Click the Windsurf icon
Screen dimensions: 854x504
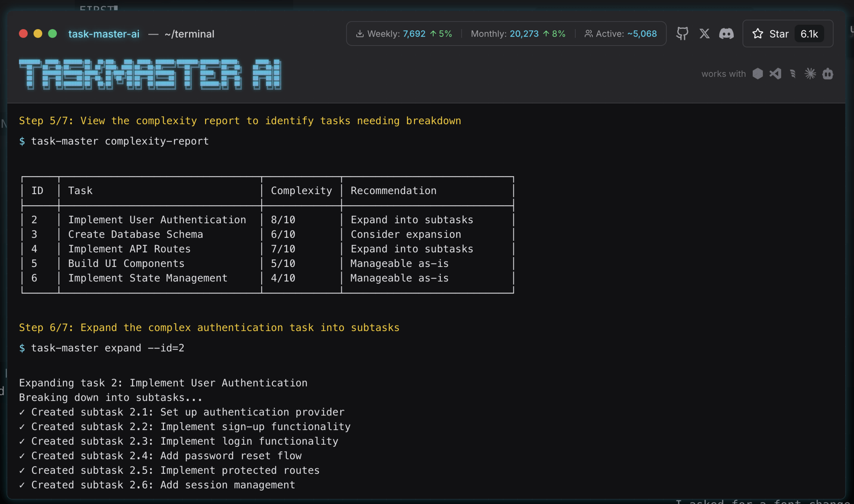[x=793, y=74]
